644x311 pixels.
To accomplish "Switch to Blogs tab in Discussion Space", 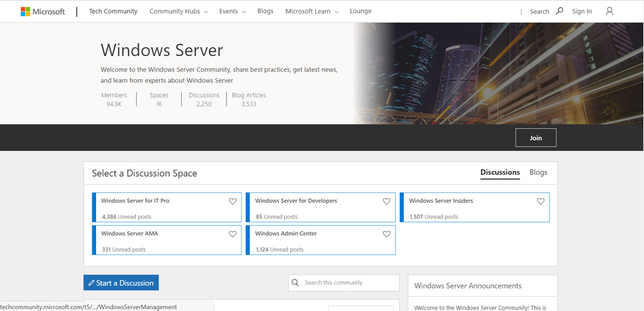I will click(x=538, y=172).
